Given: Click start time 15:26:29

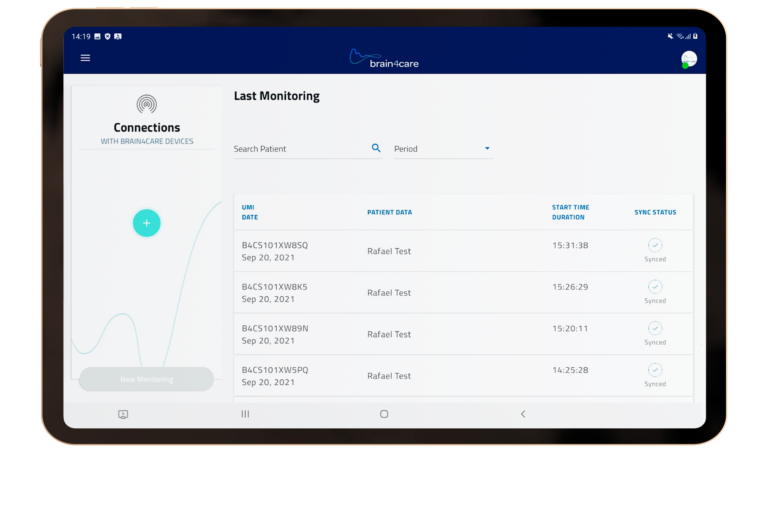Looking at the screenshot, I should tap(570, 287).
